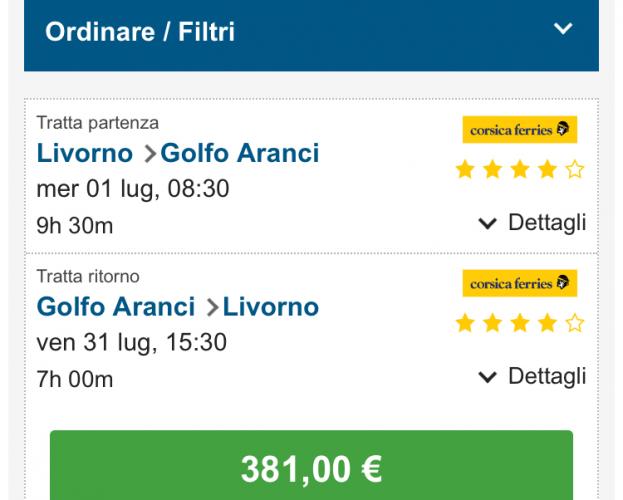Expand Dettagli for the departure route
Image resolution: width=623 pixels, height=500 pixels.
click(x=532, y=223)
